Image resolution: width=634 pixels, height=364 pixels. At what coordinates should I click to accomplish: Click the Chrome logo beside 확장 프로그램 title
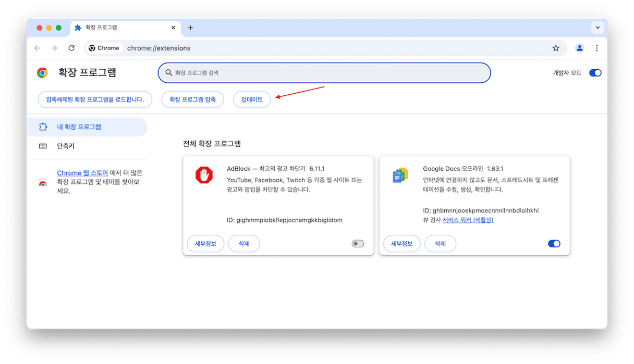coord(42,73)
